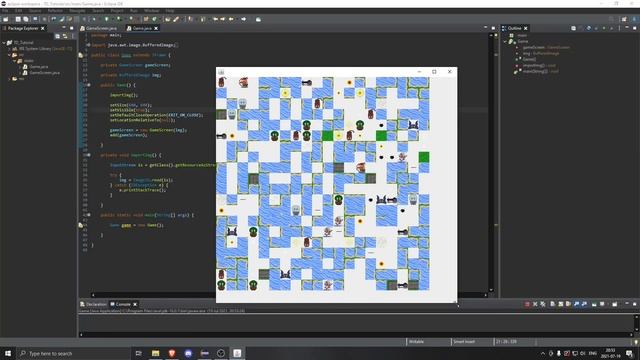Go forward using the toolbar Forward arrow
640x360 pixels.
244,19
